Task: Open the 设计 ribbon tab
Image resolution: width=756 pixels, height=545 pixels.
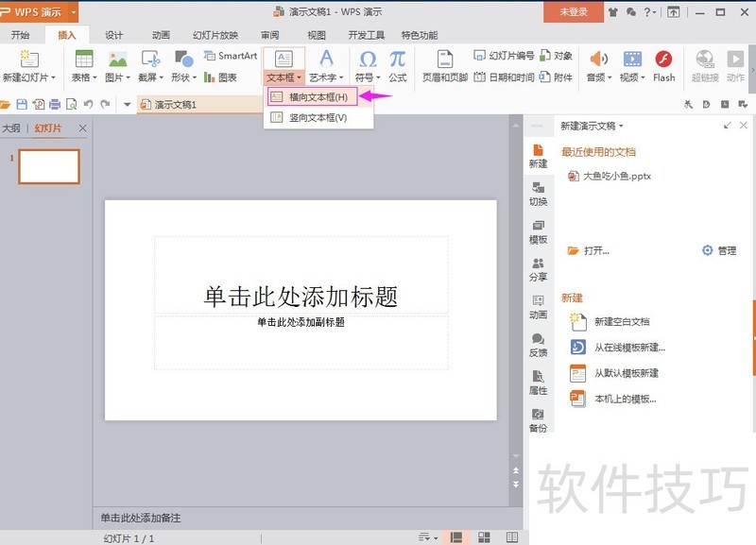Action: (x=114, y=35)
